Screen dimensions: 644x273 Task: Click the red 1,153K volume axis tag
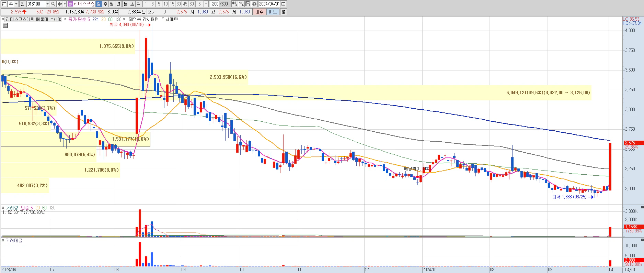[x=634, y=227]
